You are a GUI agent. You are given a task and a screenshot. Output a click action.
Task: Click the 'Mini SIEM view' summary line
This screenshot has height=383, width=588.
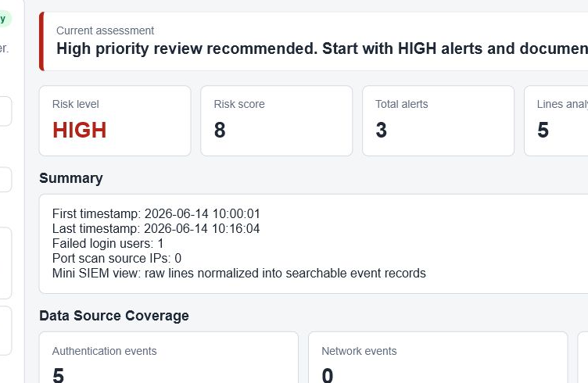239,274
